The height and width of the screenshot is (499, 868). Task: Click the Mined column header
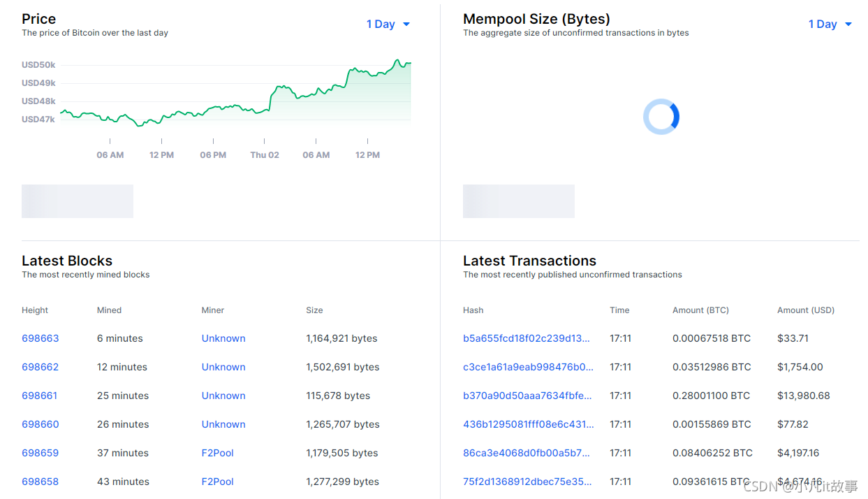[x=109, y=310]
